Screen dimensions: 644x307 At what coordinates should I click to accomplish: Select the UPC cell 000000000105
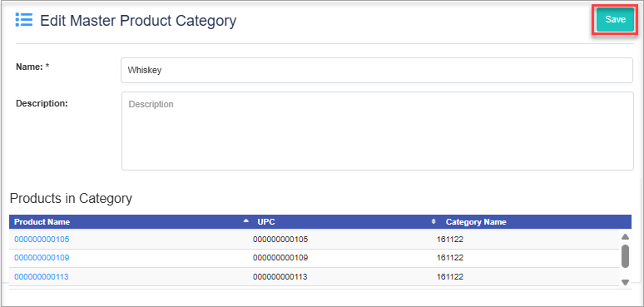[280, 240]
